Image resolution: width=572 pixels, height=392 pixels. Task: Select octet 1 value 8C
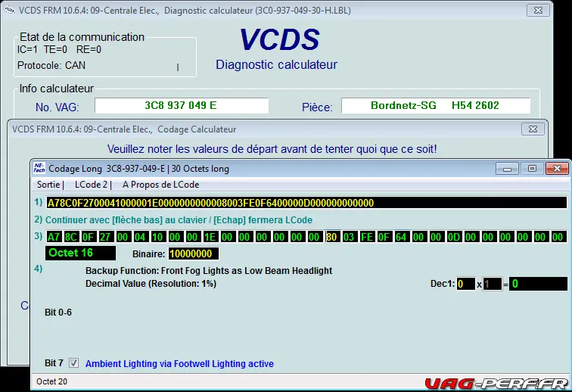71,237
